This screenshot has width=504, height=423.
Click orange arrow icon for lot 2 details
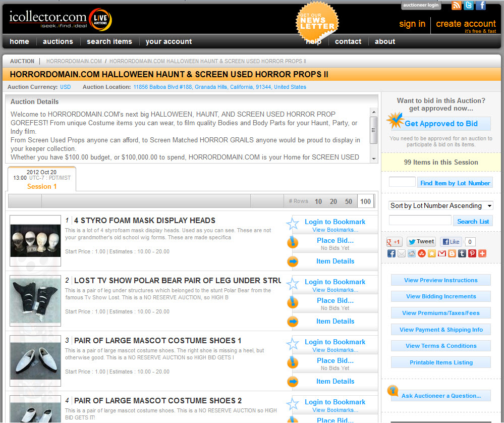[293, 322]
